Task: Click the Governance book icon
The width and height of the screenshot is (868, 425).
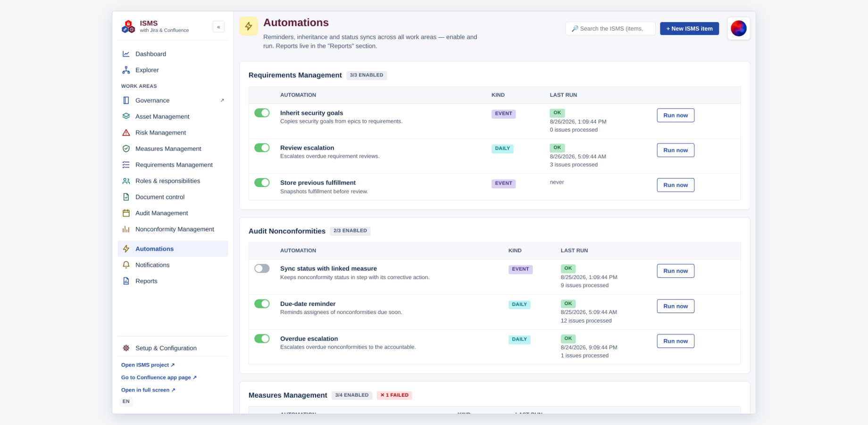Action: (x=126, y=100)
